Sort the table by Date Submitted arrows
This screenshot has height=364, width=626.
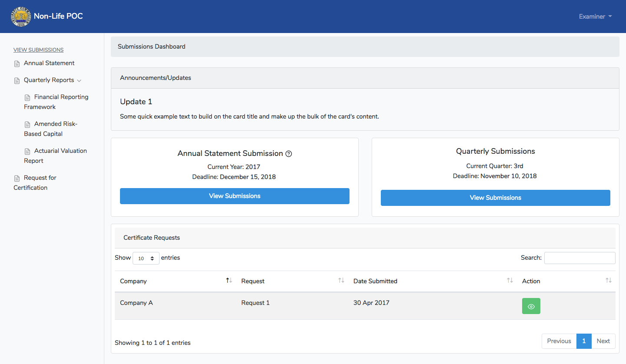click(510, 281)
